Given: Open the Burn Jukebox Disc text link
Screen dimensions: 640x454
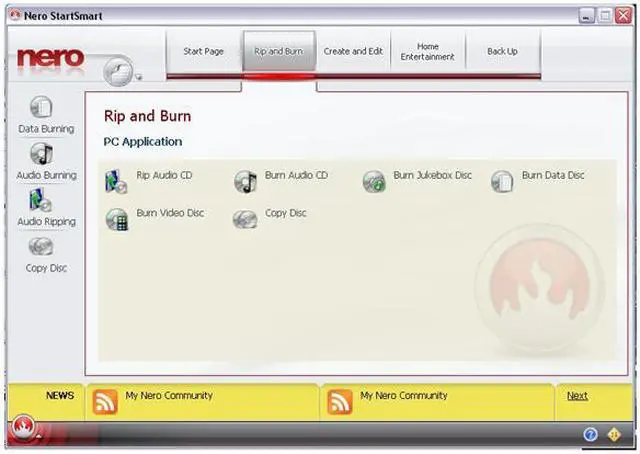Looking at the screenshot, I should [433, 175].
